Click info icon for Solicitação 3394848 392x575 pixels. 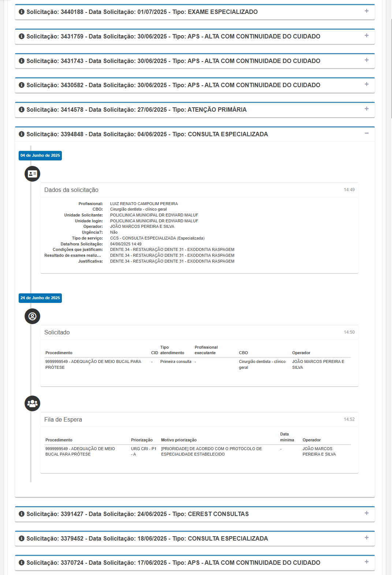22,134
